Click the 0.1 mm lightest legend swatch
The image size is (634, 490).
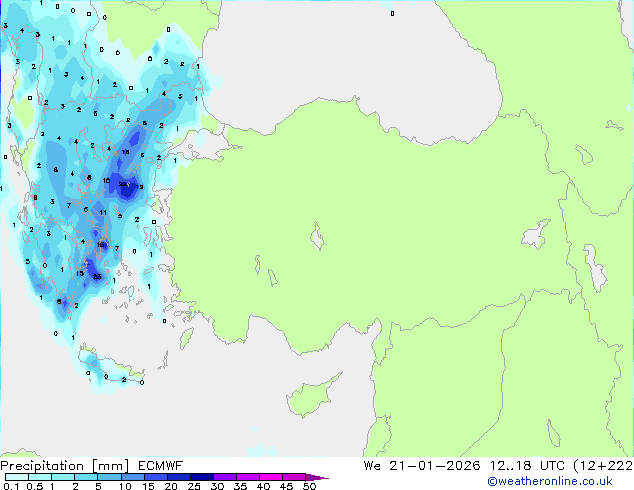click(x=17, y=477)
